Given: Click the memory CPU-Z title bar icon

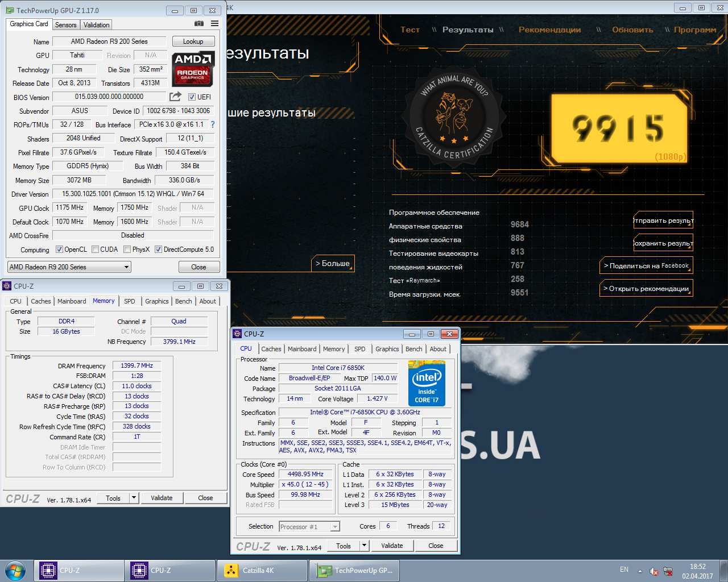Looking at the screenshot, I should pos(7,286).
